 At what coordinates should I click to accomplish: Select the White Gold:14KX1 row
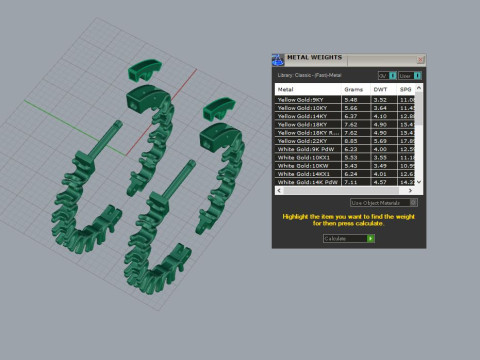[345, 174]
